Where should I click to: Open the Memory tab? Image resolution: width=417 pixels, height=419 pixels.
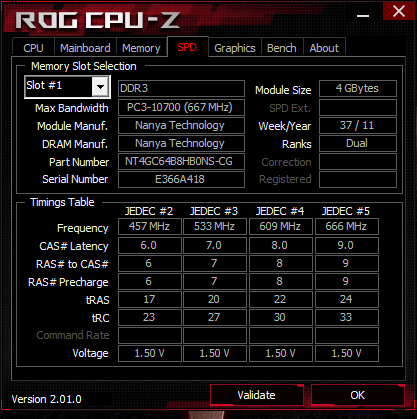pyautogui.click(x=141, y=48)
